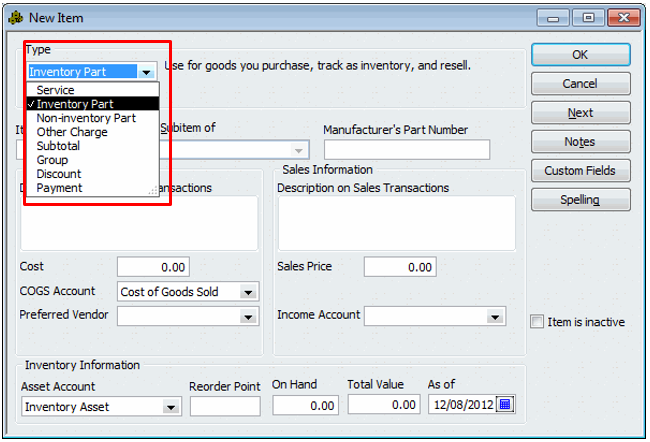Screen dimensions: 650x442
Task: Maximize the New Item window
Action: click(588, 18)
